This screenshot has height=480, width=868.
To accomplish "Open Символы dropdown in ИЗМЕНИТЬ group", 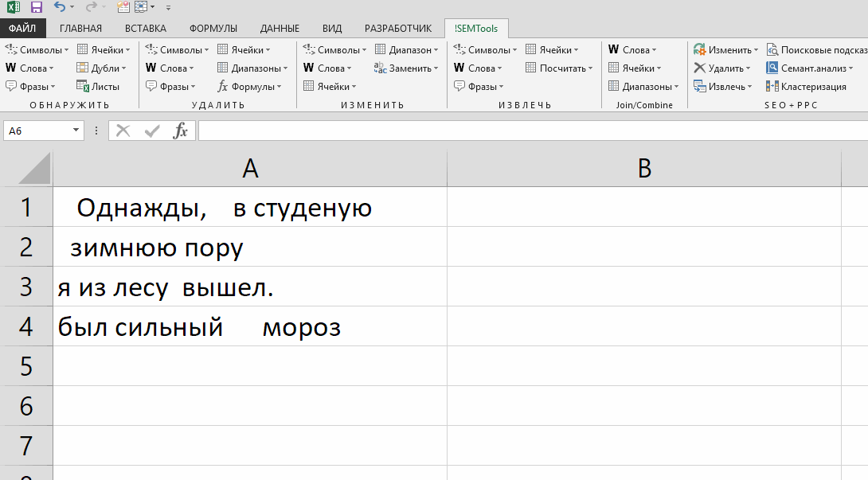I will [334, 50].
